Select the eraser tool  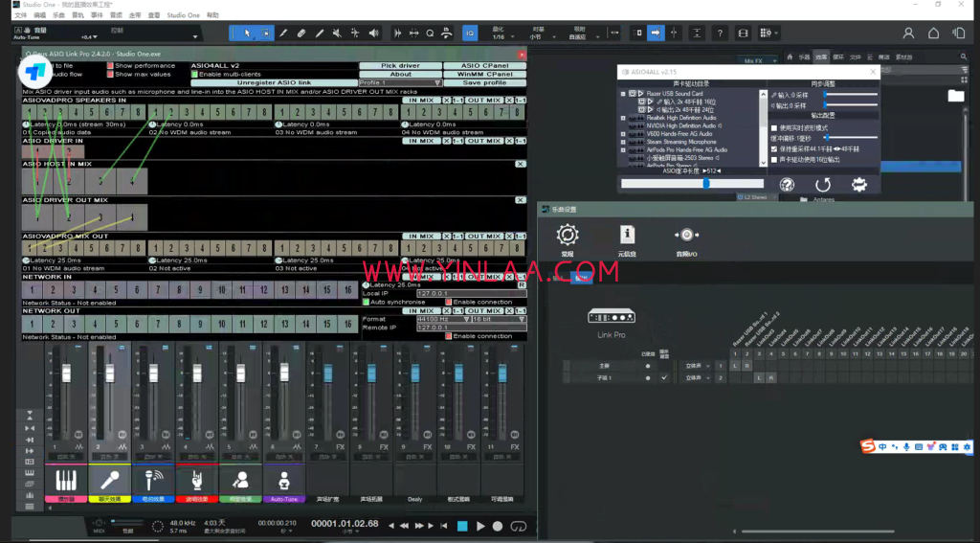301,34
